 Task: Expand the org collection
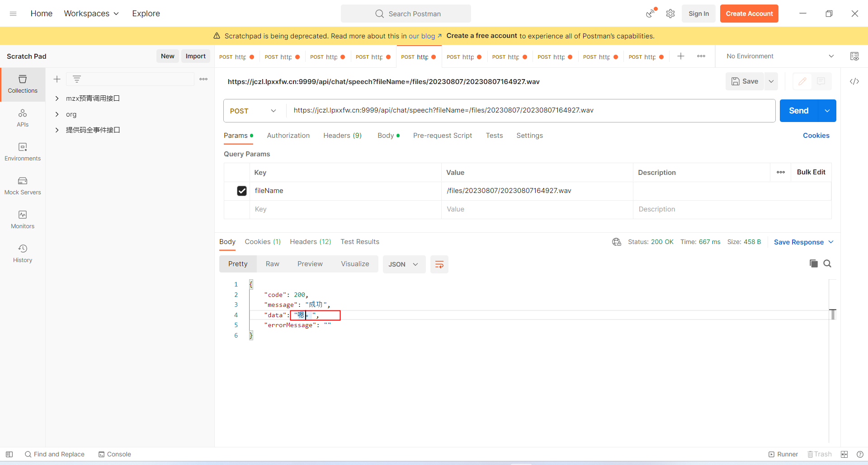pyautogui.click(x=57, y=114)
